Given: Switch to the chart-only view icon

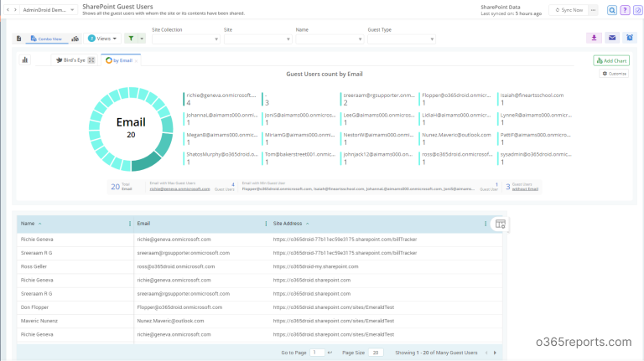Looking at the screenshot, I should point(75,39).
